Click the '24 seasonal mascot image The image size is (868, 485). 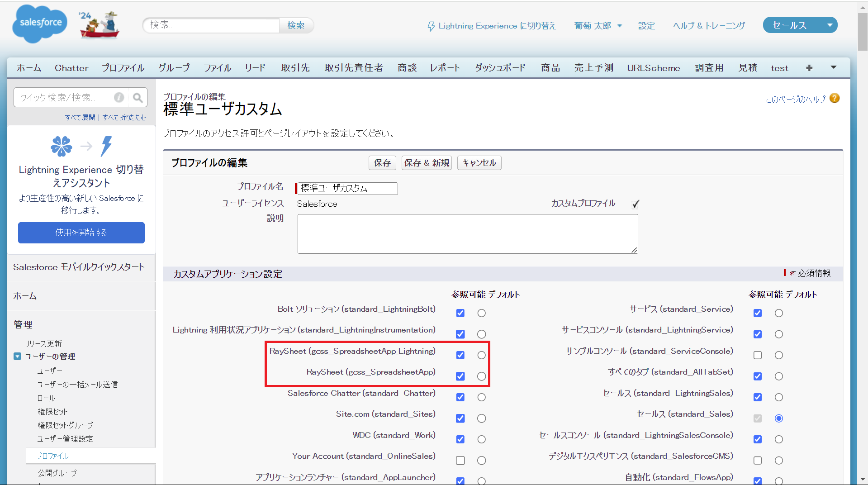pyautogui.click(x=99, y=25)
